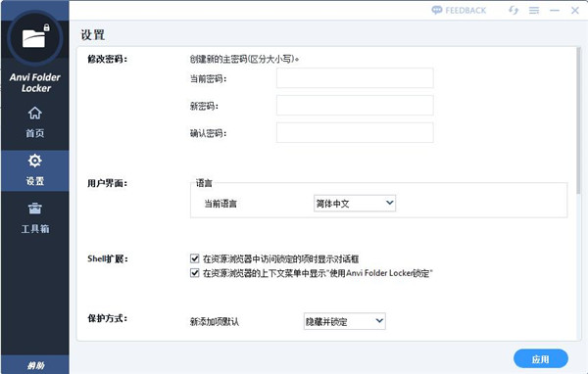Click the 修改密码 section label
Image resolution: width=588 pixels, height=374 pixels.
(x=107, y=59)
